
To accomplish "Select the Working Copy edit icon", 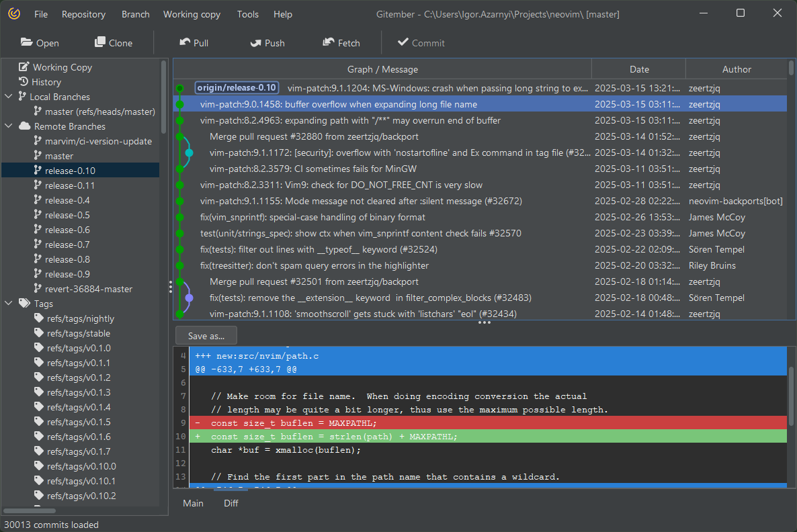I will [24, 66].
